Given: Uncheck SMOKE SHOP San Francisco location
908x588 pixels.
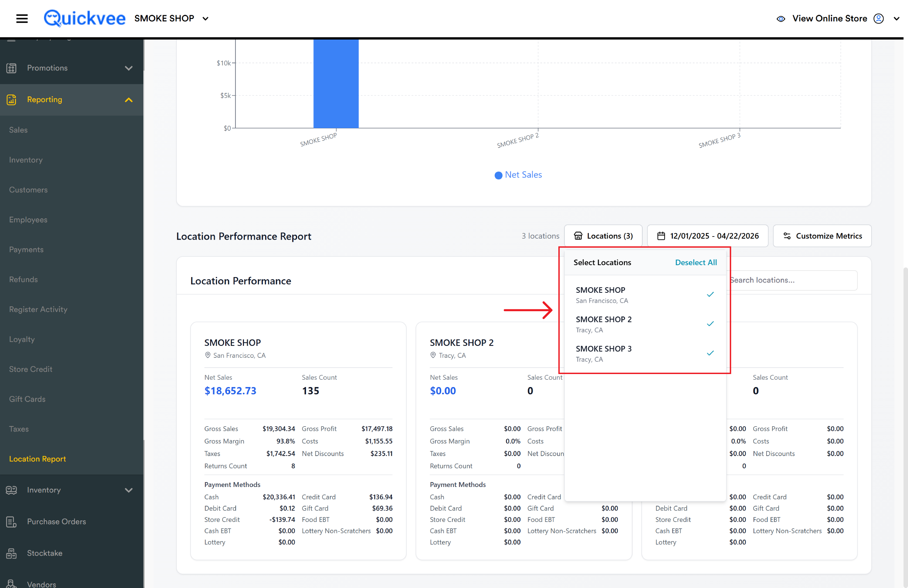Looking at the screenshot, I should point(645,294).
